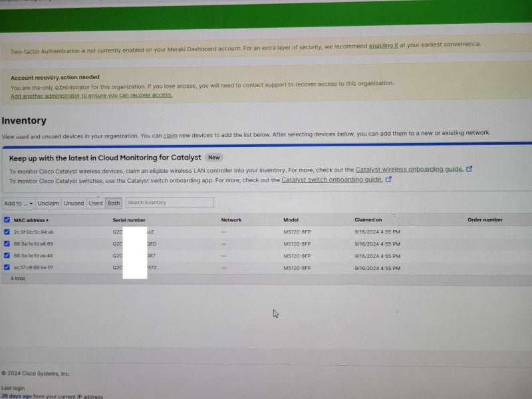Click MAC address ac:17:c8:66:be:07
This screenshot has height=399, width=532.
pyautogui.click(x=34, y=268)
